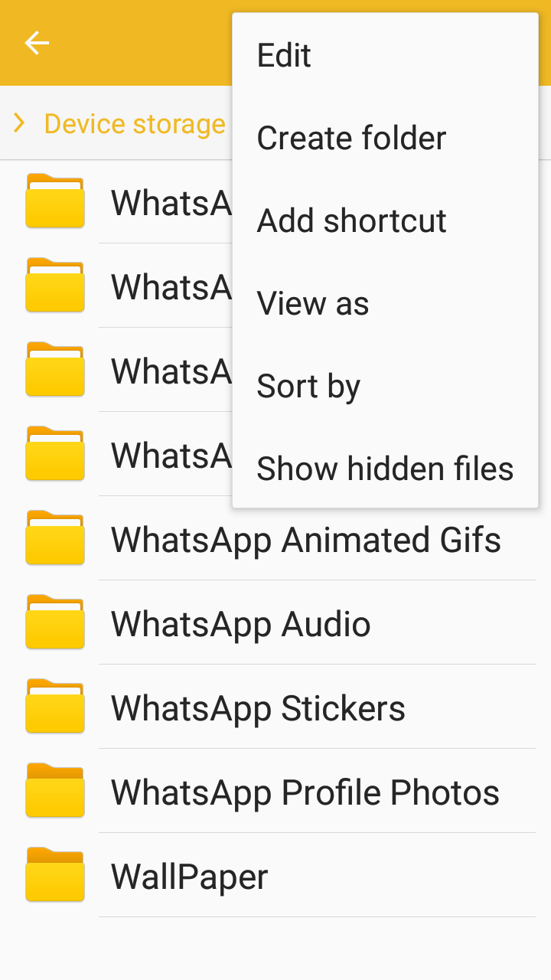This screenshot has height=980, width=551.
Task: Click the breadcrumb chevron before Device storage
Action: [x=20, y=123]
